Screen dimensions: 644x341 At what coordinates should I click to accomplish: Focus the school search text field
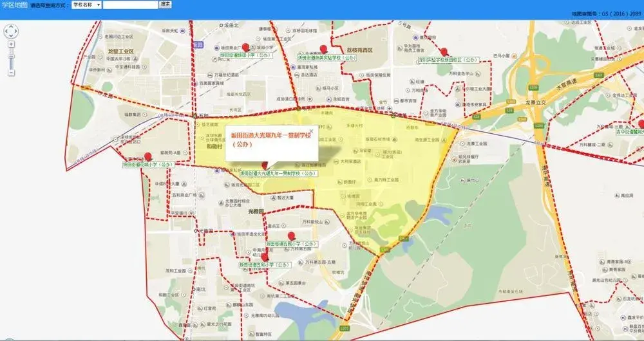point(130,5)
